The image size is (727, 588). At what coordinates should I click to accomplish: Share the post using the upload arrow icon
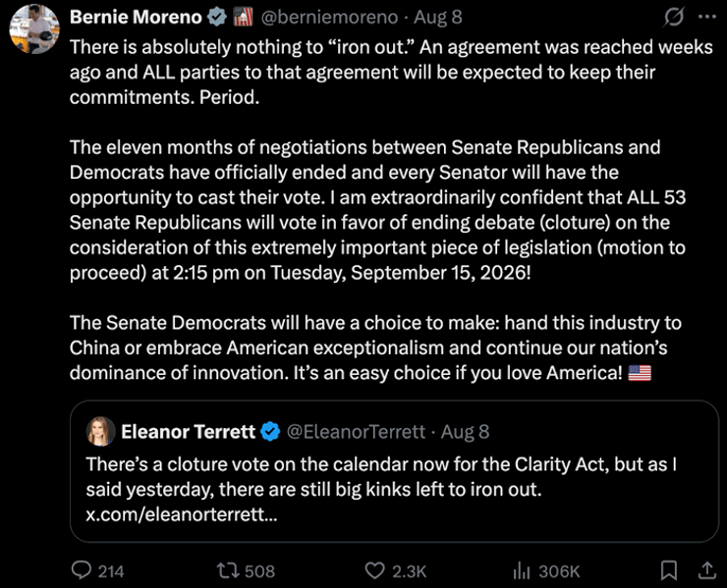pyautogui.click(x=707, y=570)
